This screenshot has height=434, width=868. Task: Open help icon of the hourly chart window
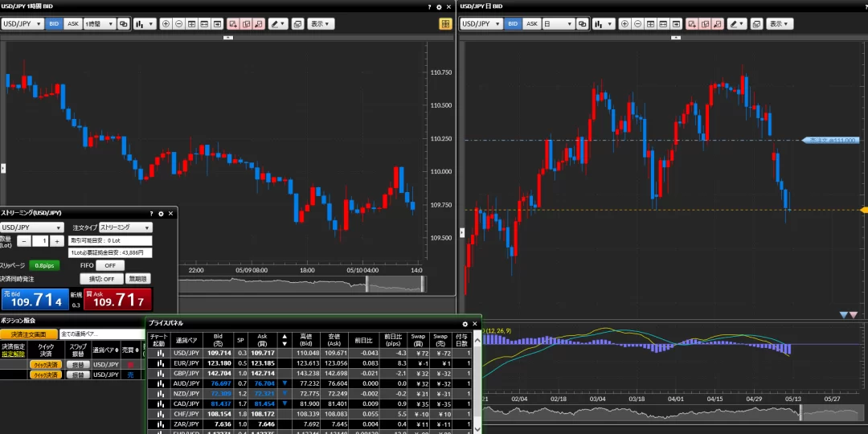point(430,6)
